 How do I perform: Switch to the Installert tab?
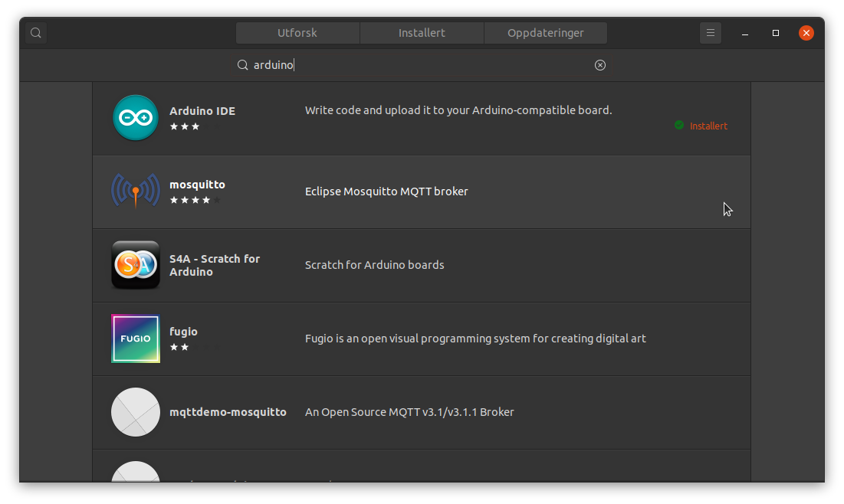coord(422,33)
